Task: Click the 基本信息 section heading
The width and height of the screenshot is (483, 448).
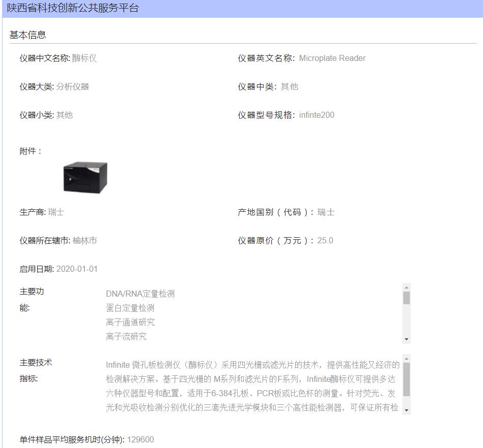Action: pos(27,35)
